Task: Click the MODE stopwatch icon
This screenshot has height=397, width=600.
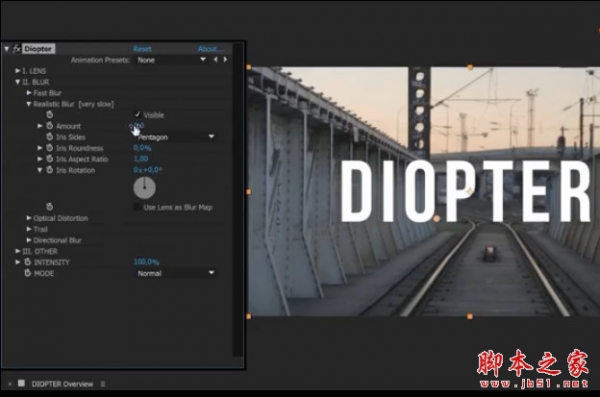Action: coord(27,273)
